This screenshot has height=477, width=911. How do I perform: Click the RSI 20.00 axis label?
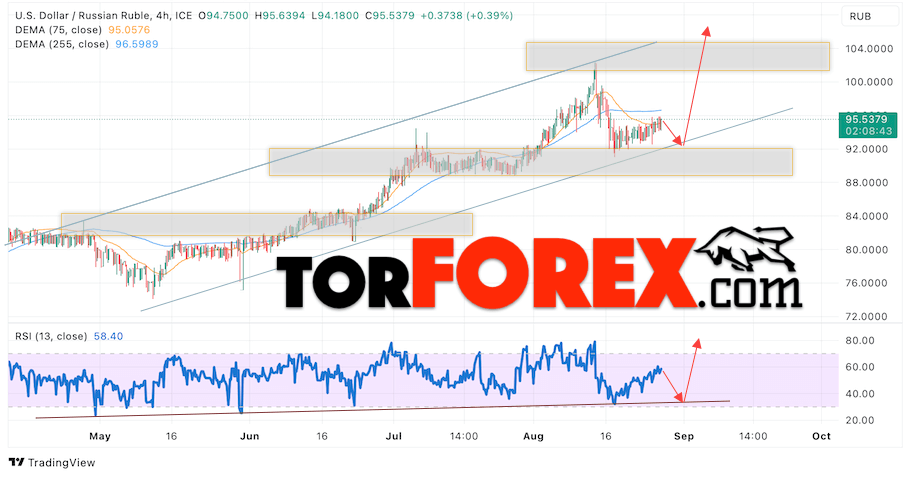click(860, 420)
